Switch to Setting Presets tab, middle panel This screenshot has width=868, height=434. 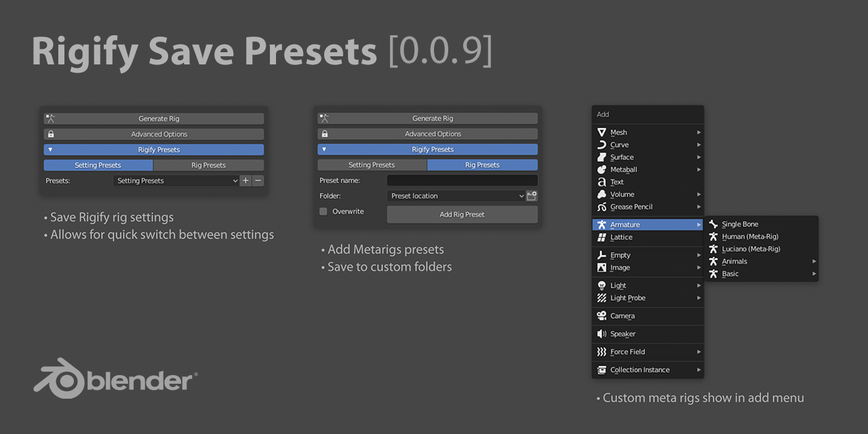click(x=372, y=165)
